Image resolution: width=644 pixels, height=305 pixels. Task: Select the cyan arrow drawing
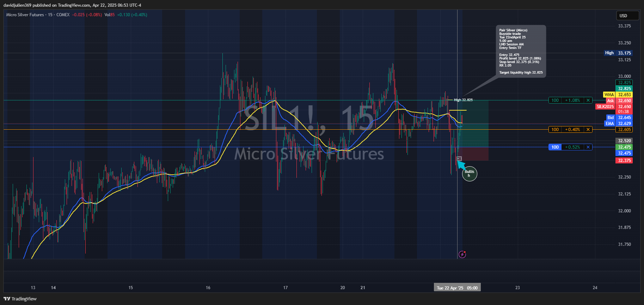461,165
